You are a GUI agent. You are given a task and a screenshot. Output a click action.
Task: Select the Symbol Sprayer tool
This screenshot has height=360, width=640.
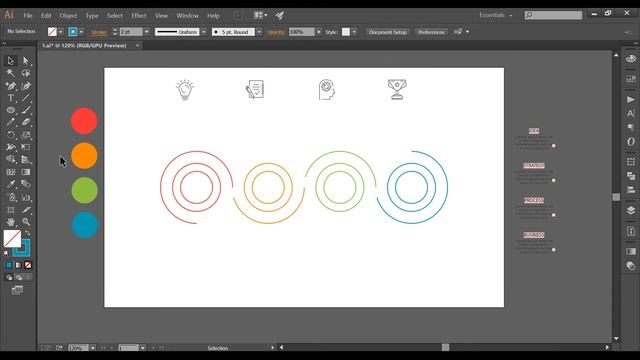click(11, 198)
